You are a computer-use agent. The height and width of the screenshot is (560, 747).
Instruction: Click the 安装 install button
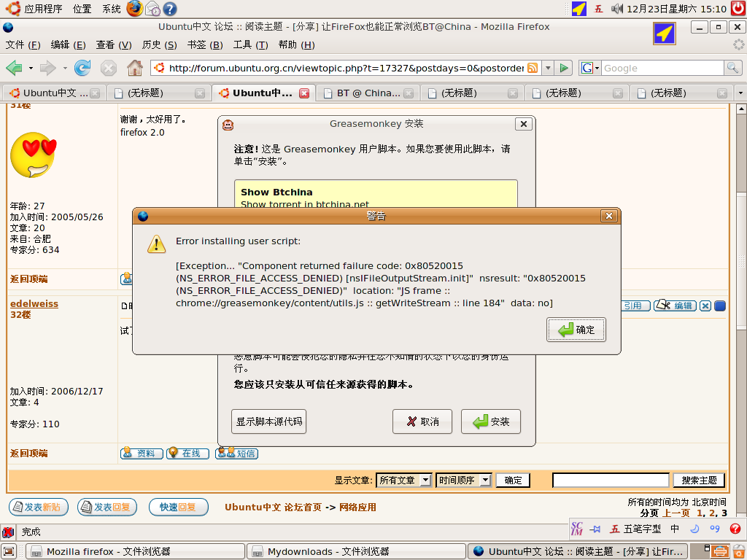(491, 421)
